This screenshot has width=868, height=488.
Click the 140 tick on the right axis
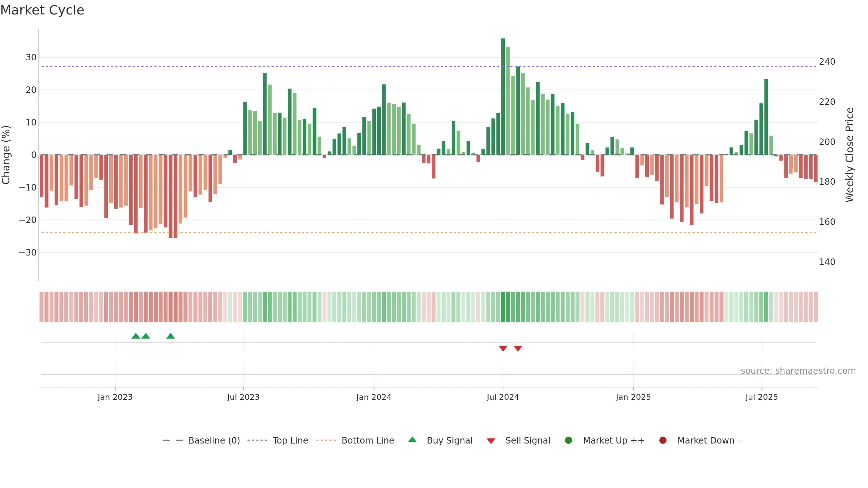tap(827, 262)
